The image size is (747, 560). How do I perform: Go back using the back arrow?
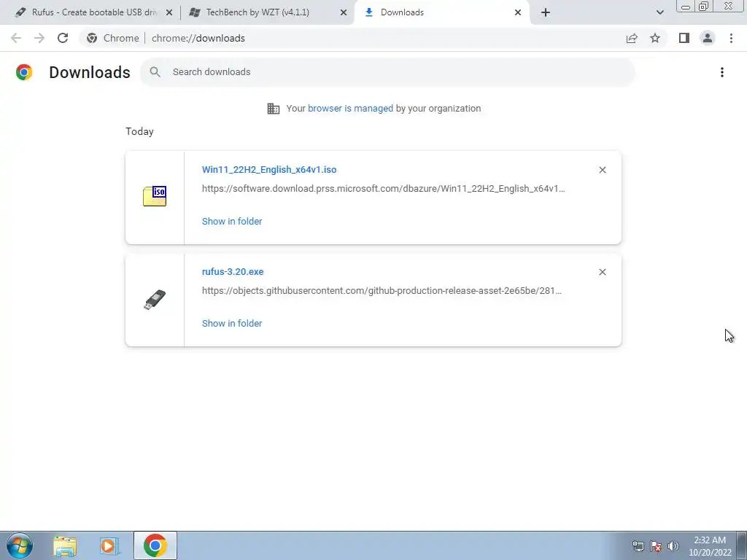click(16, 38)
